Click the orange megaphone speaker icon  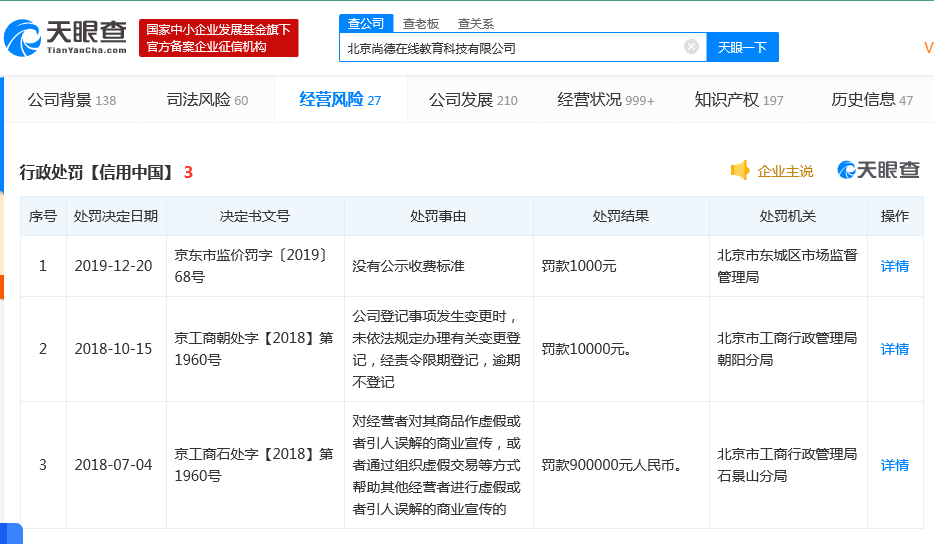point(740,170)
